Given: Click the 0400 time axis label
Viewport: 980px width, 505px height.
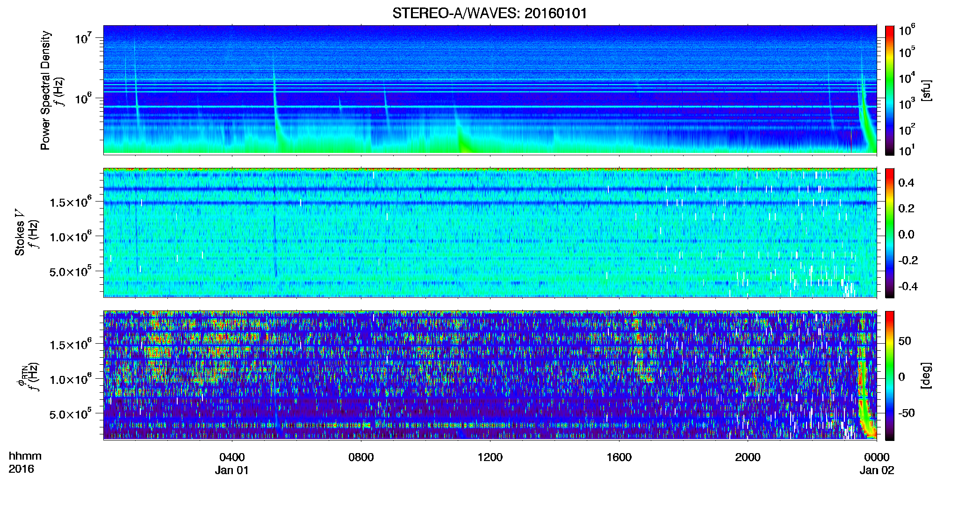Looking at the screenshot, I should click(x=232, y=457).
